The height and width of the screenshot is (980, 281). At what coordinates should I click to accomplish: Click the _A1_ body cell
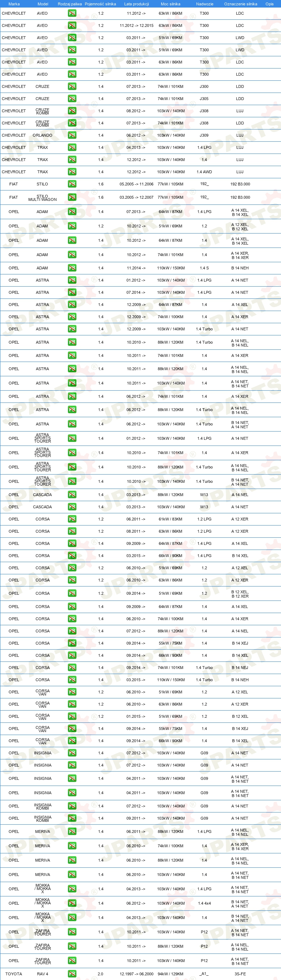tap(204, 974)
